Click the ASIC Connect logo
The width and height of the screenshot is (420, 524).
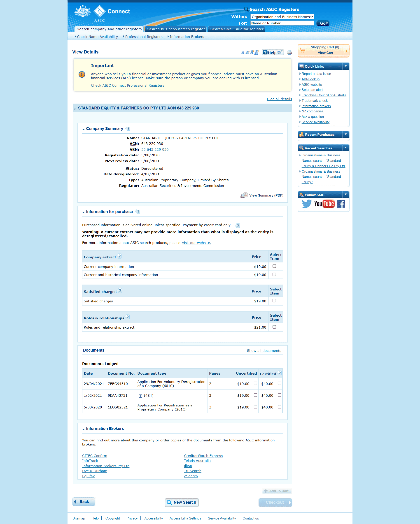(x=102, y=14)
